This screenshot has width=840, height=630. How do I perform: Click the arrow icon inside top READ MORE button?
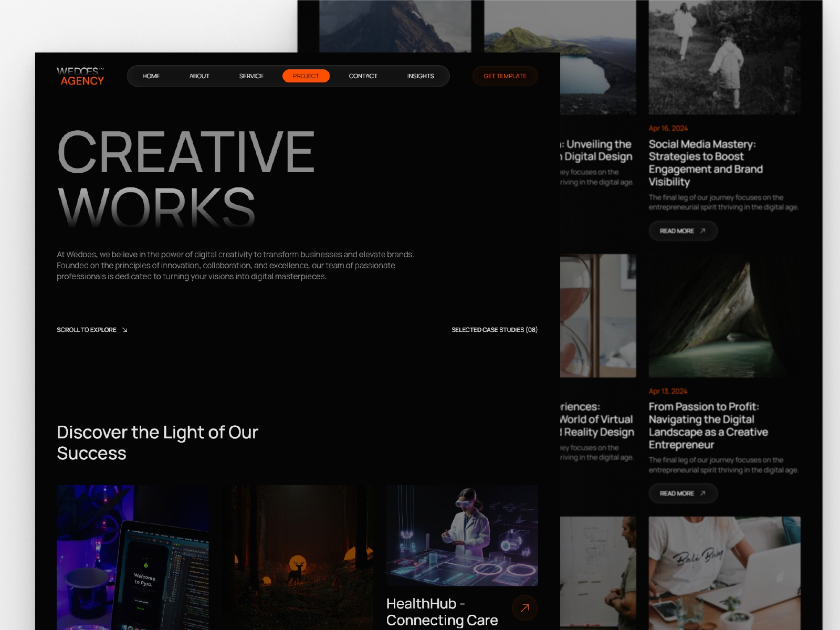coord(703,231)
